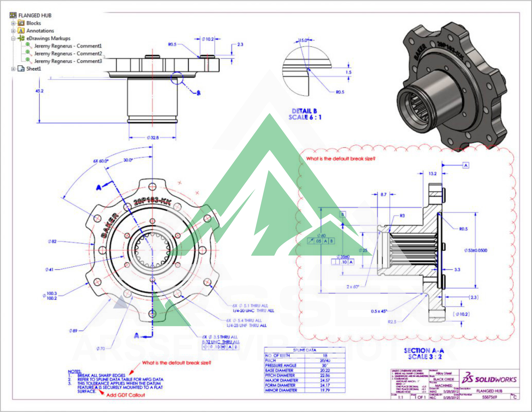Click the '1/4-28 UNF THRU ALL' hole callout
Screen dimensions: 532x412
point(246,325)
